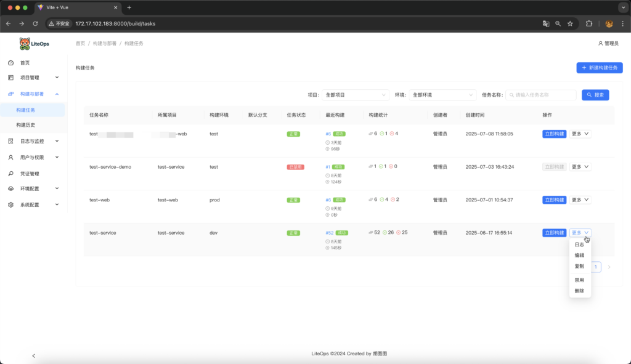This screenshot has width=631, height=364.
Task: Click the translate page icon in address bar
Action: [x=545, y=23]
